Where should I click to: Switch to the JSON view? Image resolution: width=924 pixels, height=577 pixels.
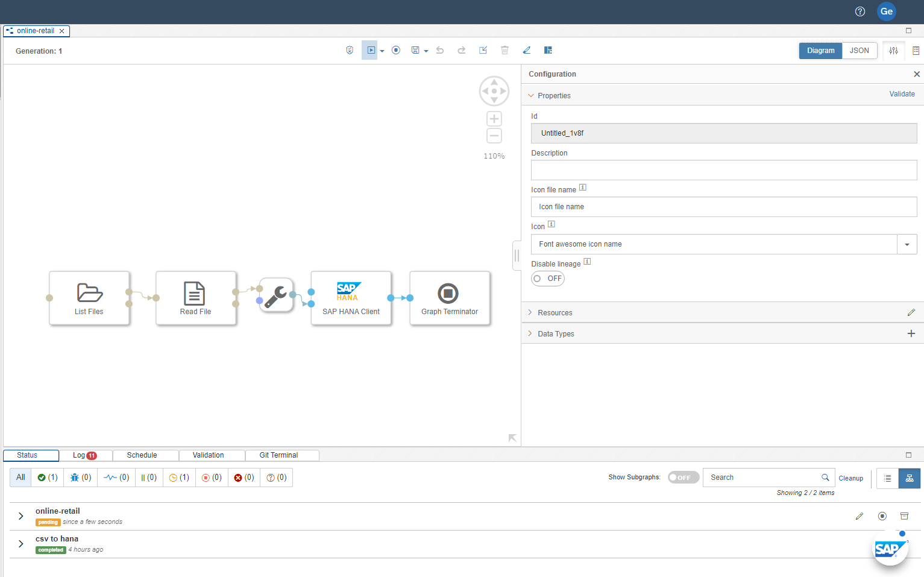pyautogui.click(x=859, y=51)
